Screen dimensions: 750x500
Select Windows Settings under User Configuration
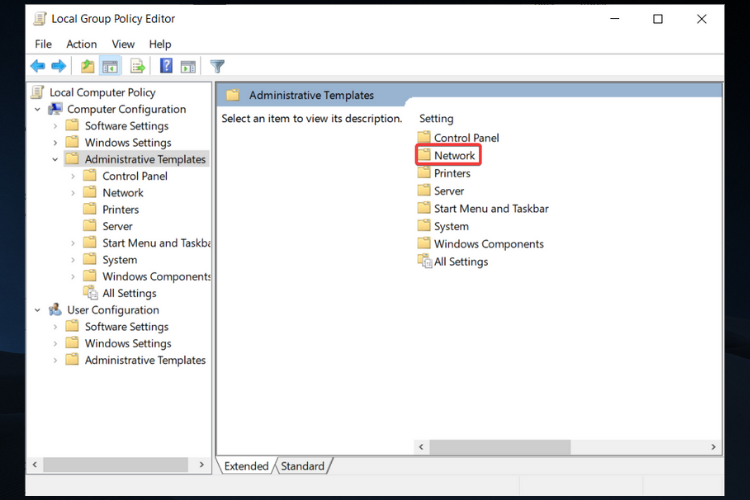[x=128, y=344]
